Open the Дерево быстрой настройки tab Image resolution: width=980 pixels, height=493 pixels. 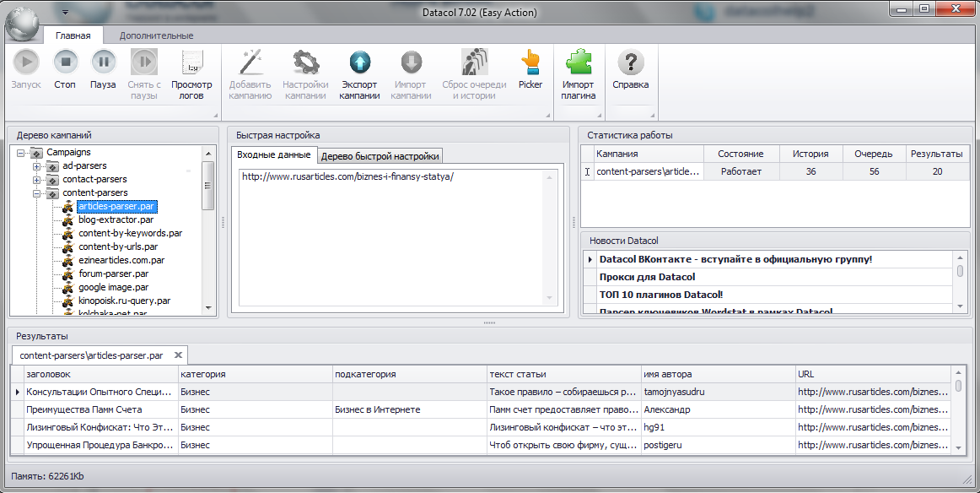tap(380, 156)
